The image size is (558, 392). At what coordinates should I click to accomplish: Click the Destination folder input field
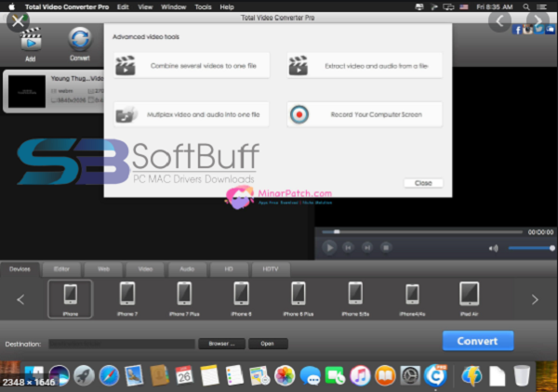tap(122, 344)
